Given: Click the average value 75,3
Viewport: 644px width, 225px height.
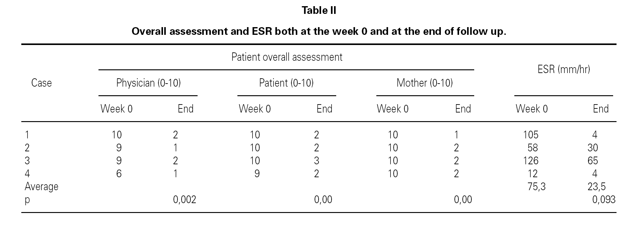Looking at the screenshot, I should pos(537,187).
